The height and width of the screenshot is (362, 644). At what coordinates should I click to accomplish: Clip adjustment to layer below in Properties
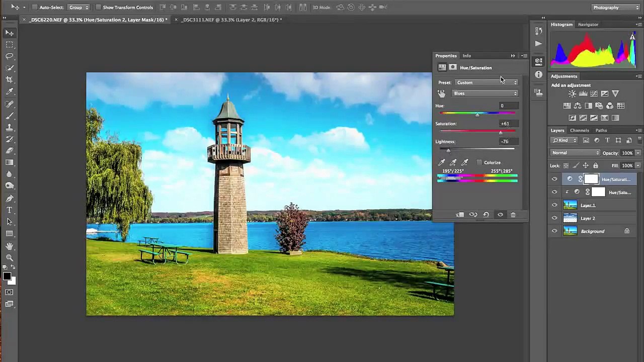point(460,215)
